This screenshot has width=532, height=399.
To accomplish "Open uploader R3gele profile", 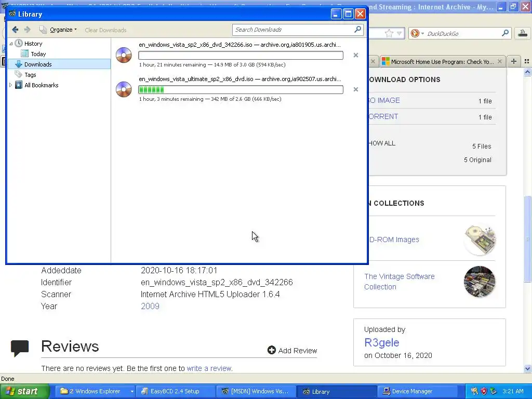I will (x=382, y=342).
